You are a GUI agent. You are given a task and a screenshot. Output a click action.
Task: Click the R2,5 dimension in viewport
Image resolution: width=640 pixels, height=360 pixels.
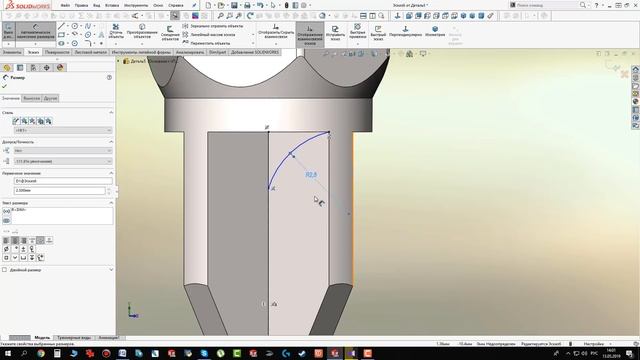pyautogui.click(x=311, y=175)
